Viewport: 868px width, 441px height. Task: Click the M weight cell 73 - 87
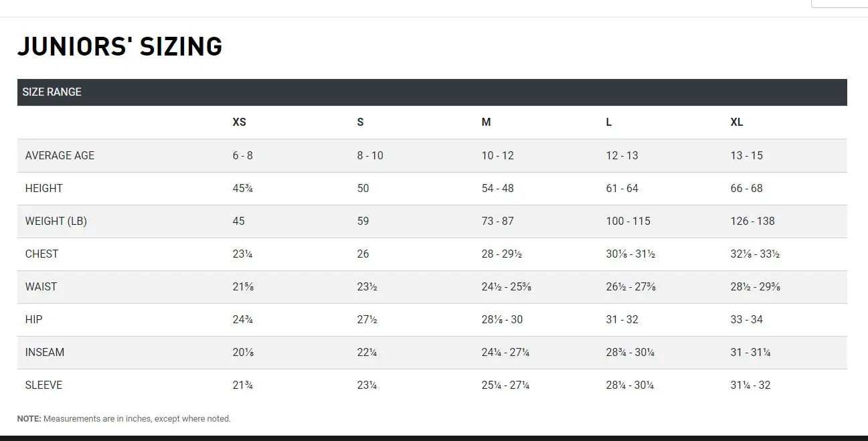click(497, 221)
